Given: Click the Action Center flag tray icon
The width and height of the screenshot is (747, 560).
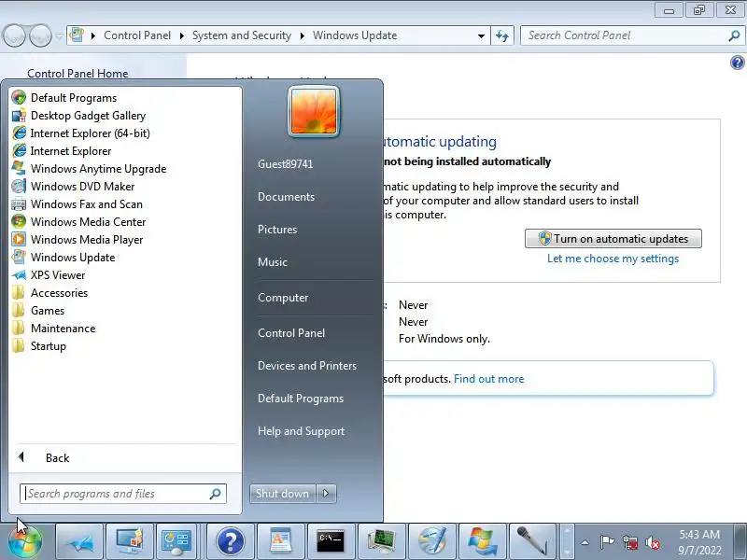Looking at the screenshot, I should 607,542.
